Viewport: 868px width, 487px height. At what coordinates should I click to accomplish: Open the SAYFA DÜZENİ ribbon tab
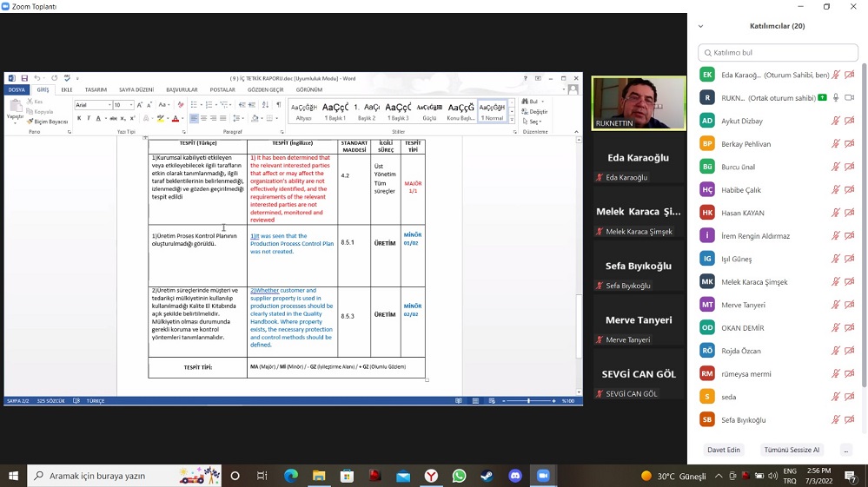tap(136, 89)
